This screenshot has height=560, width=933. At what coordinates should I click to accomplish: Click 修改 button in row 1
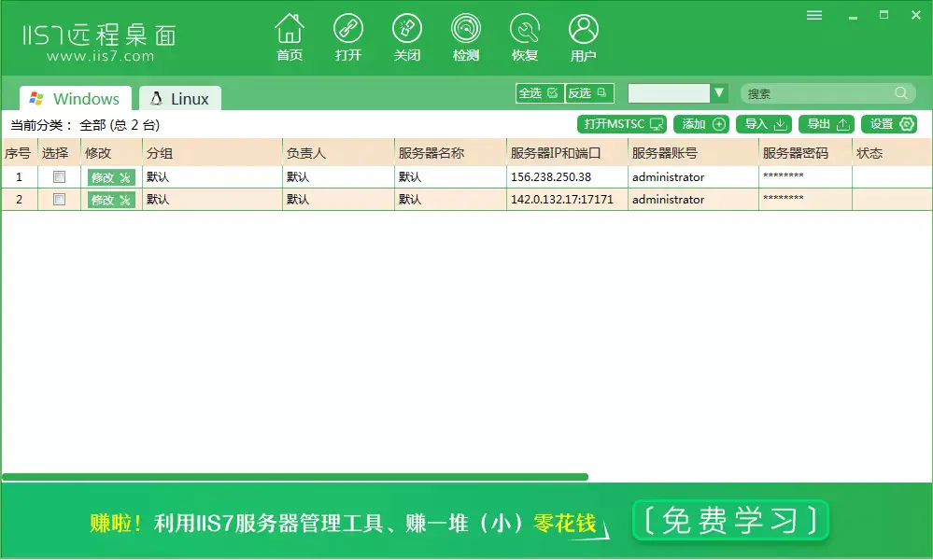(111, 177)
